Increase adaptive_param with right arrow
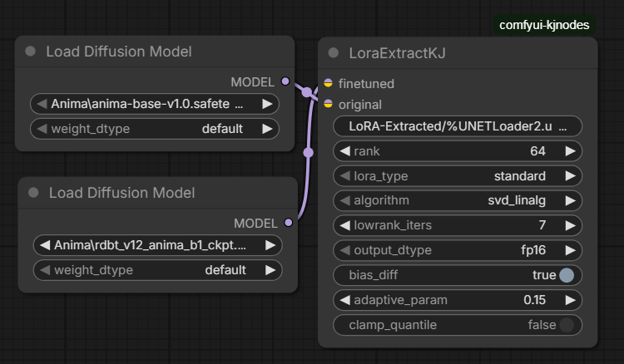This screenshot has height=364, width=624. pyautogui.click(x=570, y=300)
